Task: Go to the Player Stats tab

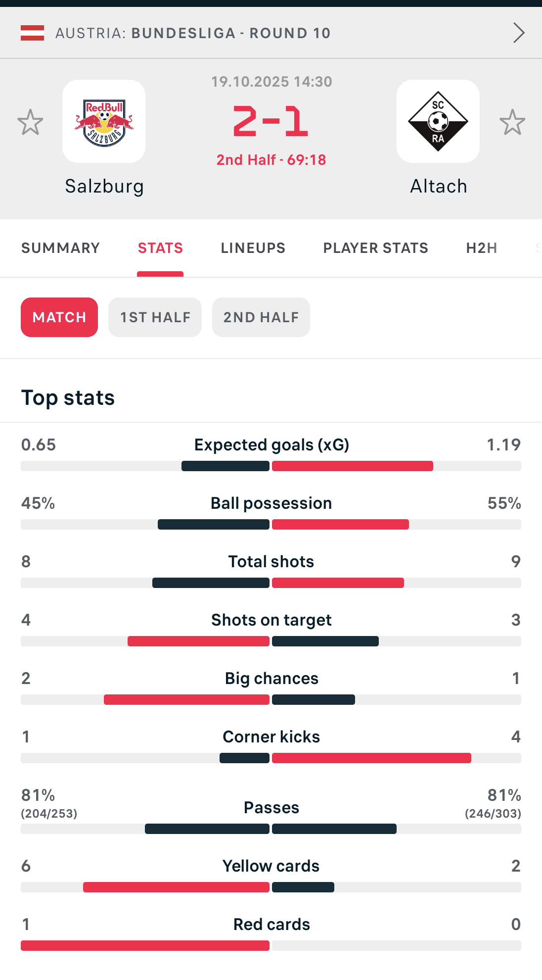Action: (375, 248)
